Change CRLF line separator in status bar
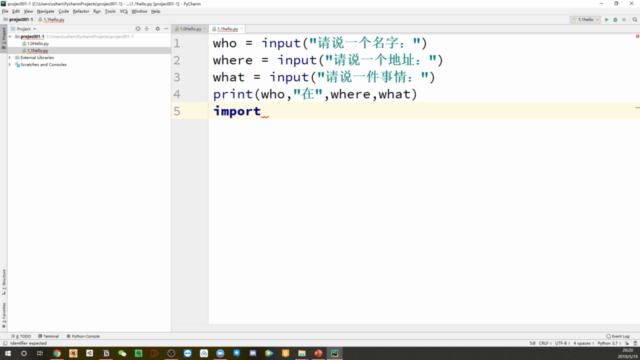This screenshot has height=360, width=640. click(x=545, y=343)
